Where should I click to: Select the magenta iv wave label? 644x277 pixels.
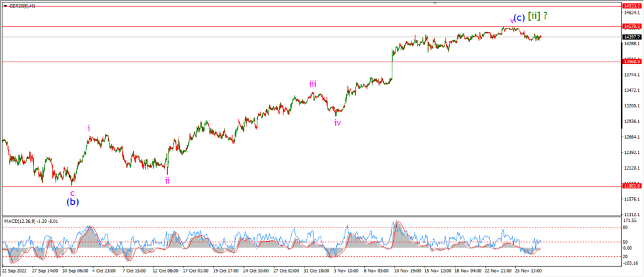[337, 122]
